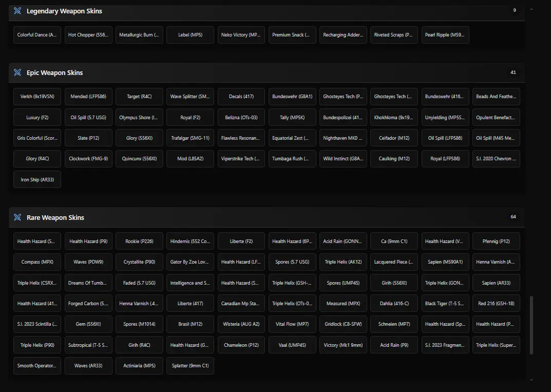Viewport: 551px width, 392px height.
Task: Open the Splatter (9mm C1) skin
Action: (x=190, y=366)
